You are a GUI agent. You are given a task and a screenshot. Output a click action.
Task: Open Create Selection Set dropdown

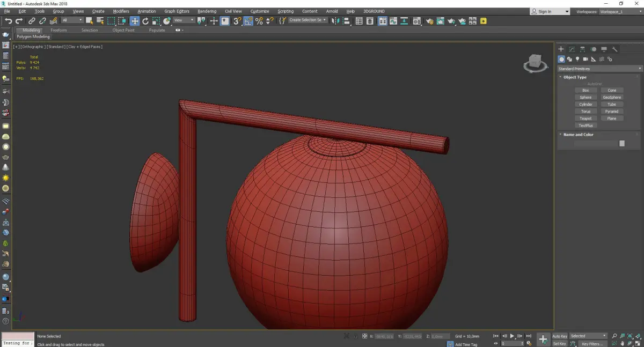coord(308,20)
